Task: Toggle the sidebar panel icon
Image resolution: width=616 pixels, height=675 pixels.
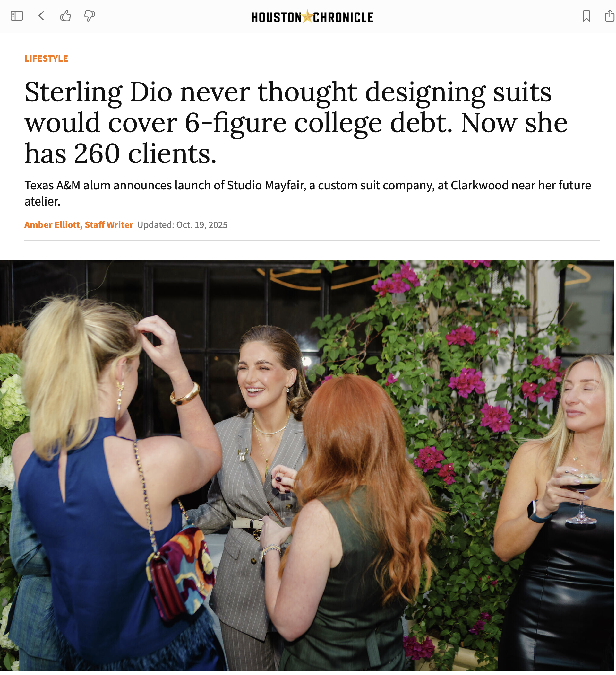Action: pyautogui.click(x=17, y=16)
